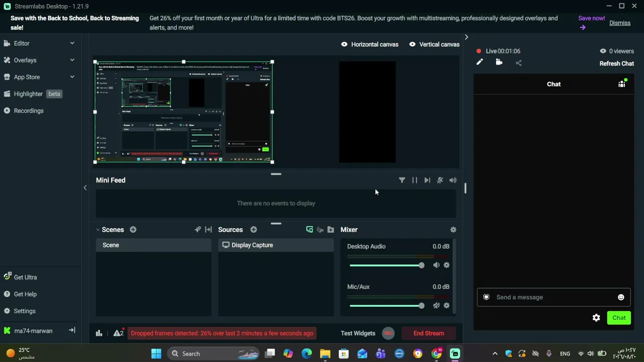The height and width of the screenshot is (362, 644).
Task: Dismiss the Ultra sale banner
Action: 620,23
